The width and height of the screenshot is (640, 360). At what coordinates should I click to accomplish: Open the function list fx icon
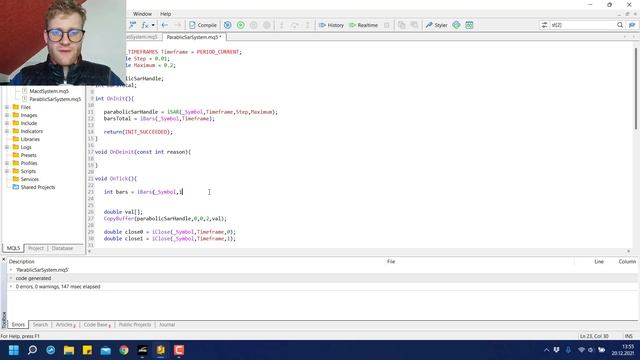click(x=144, y=25)
